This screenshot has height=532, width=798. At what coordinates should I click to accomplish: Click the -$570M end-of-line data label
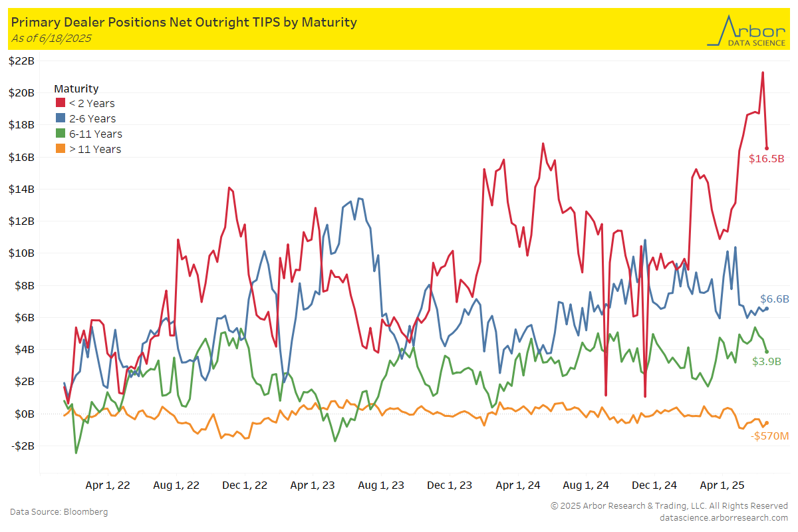click(769, 436)
